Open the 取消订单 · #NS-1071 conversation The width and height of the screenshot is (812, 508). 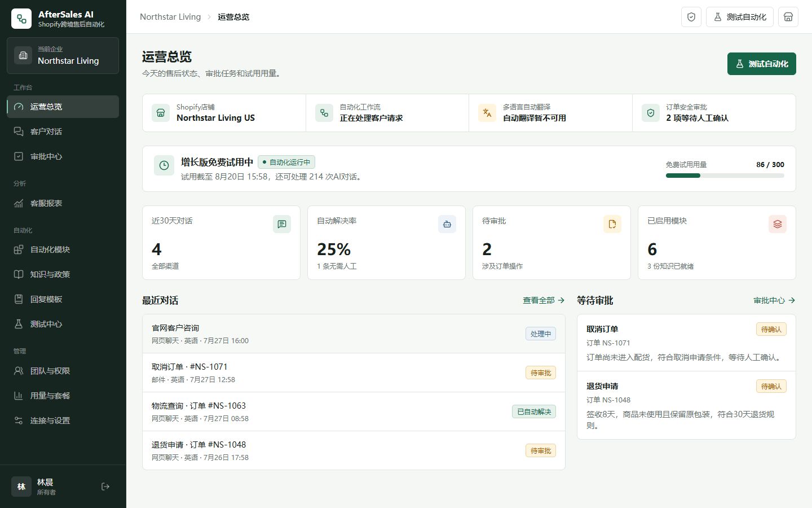click(354, 373)
